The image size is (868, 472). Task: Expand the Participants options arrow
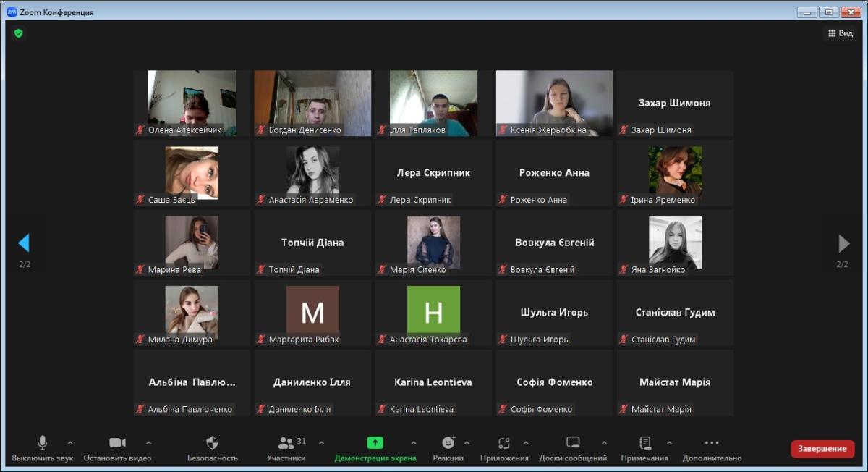point(321,442)
